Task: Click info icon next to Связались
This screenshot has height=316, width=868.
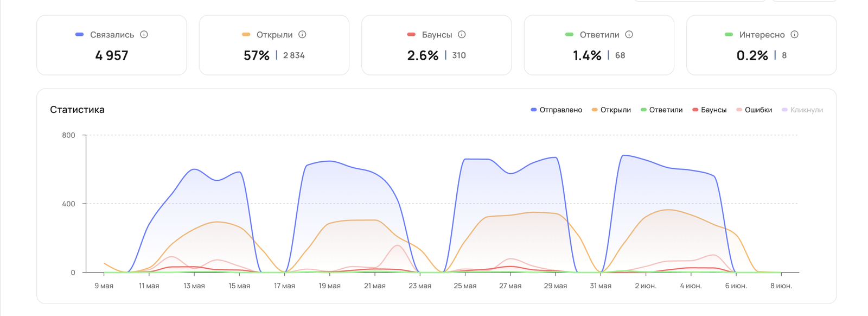Action: 144,34
